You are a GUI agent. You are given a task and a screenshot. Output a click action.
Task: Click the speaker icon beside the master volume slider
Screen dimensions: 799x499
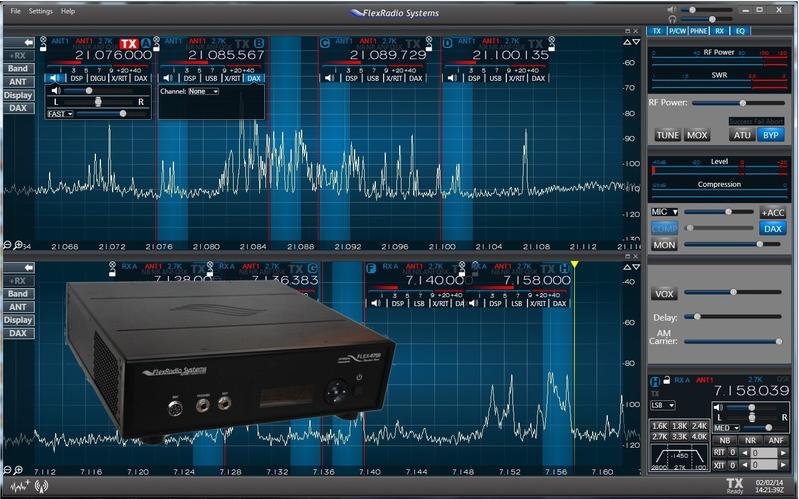[672, 9]
